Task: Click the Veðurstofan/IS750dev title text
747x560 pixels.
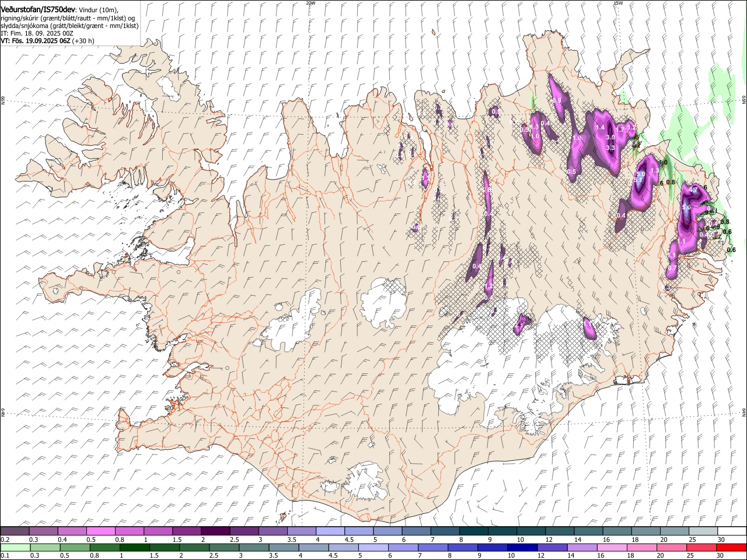Action: click(38, 9)
